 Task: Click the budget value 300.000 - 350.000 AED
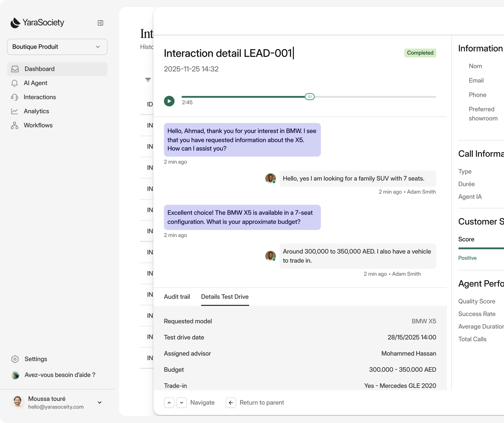(403, 370)
